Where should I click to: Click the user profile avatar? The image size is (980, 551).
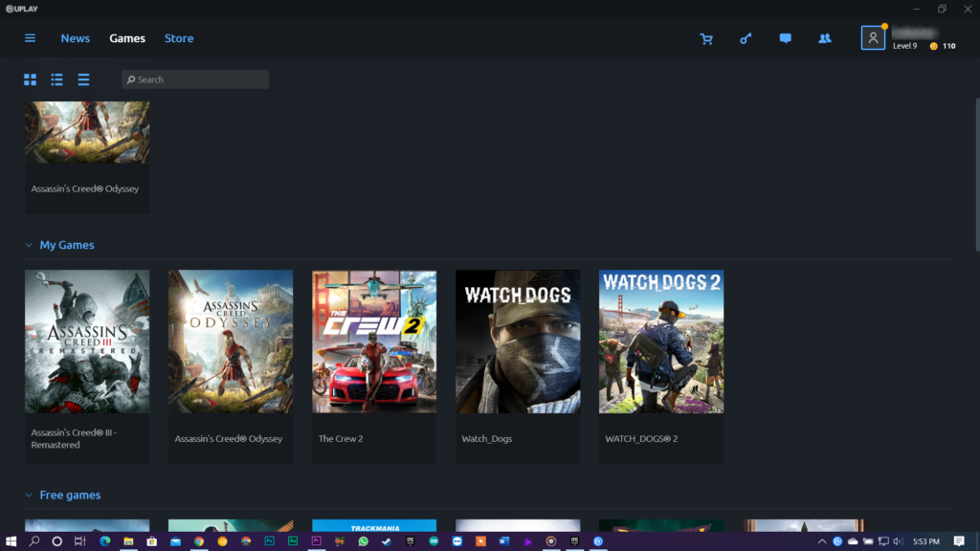pyautogui.click(x=873, y=38)
